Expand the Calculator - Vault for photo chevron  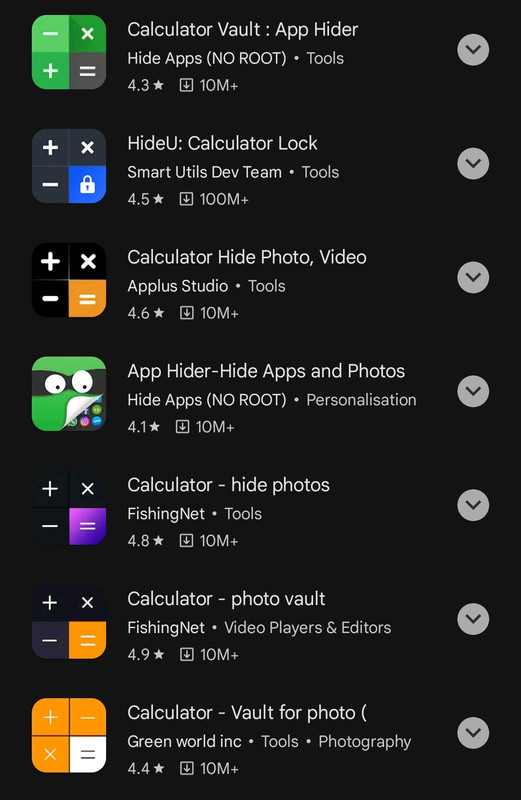pyautogui.click(x=473, y=733)
